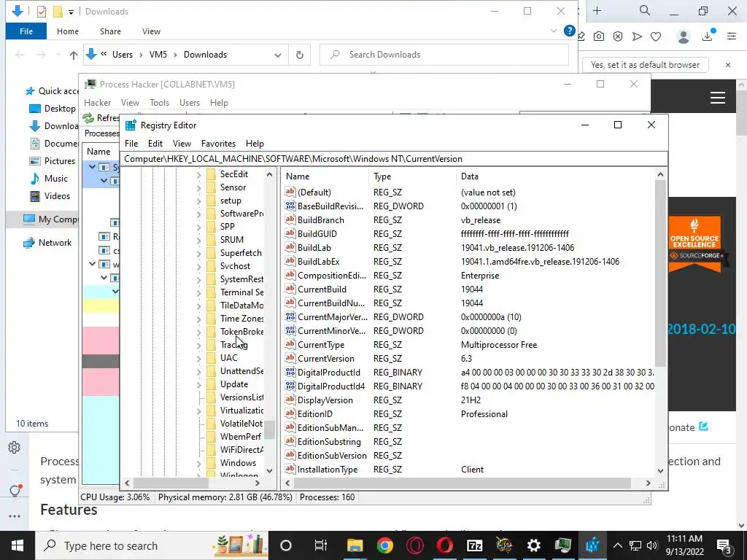Select the Tracing key folder icon

coord(211,345)
